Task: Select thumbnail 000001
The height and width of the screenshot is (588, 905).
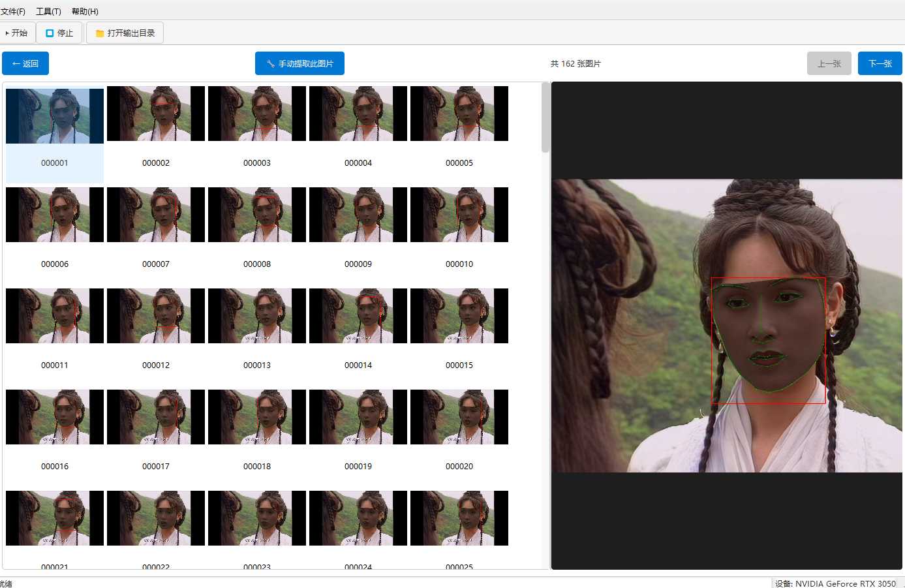Action: [x=55, y=116]
